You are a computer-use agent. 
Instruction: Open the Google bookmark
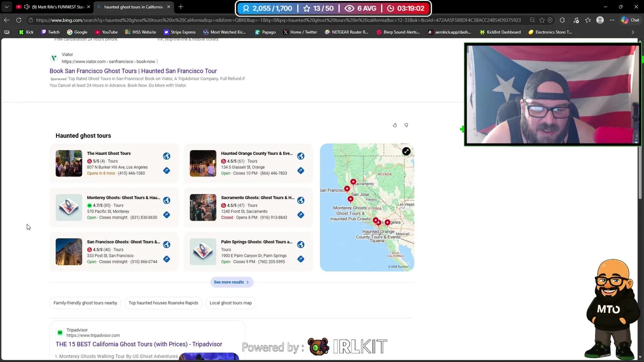pyautogui.click(x=77, y=32)
